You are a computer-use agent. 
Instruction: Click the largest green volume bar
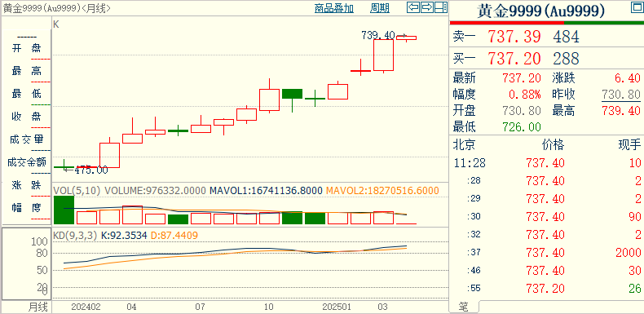[x=64, y=210]
